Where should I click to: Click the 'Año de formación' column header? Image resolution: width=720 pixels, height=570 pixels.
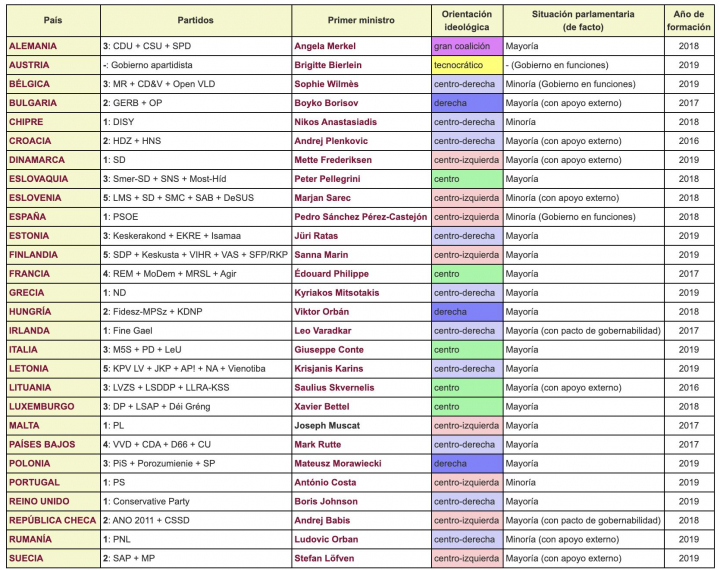pyautogui.click(x=689, y=20)
